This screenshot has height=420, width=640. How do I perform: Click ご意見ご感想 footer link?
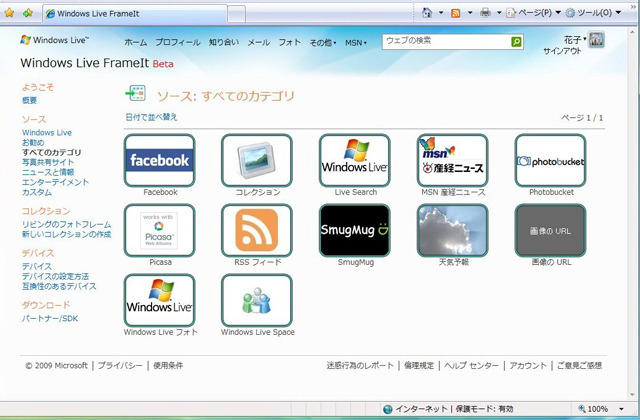[580, 365]
